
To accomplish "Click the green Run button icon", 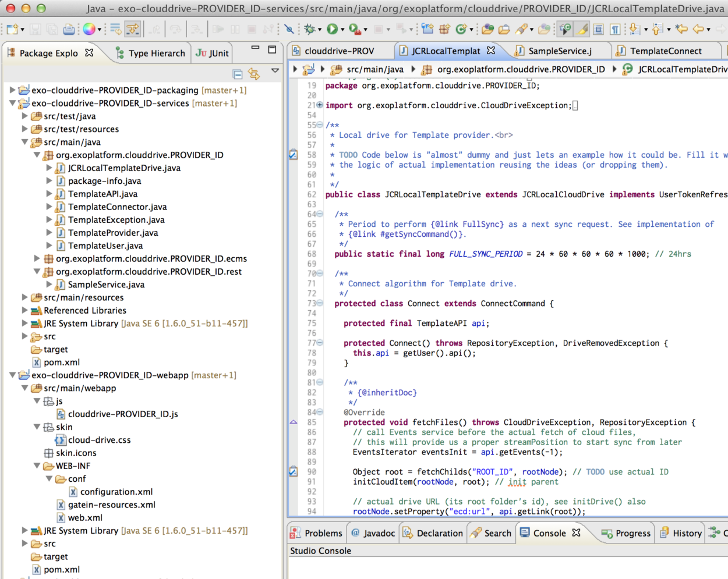I will click(x=332, y=29).
